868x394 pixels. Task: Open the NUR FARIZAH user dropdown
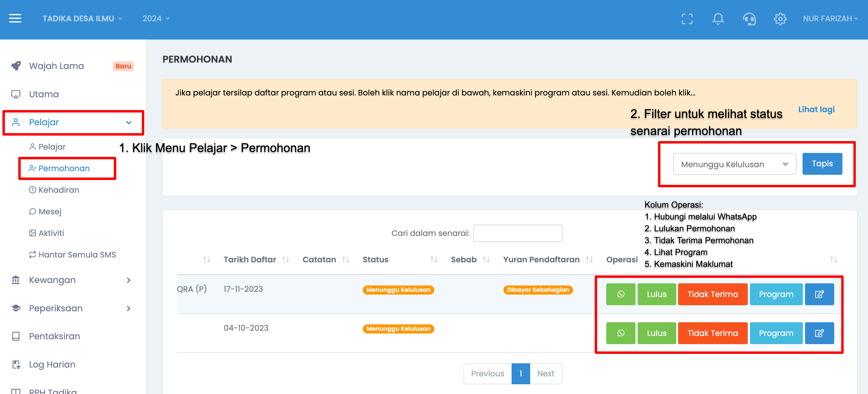click(830, 19)
